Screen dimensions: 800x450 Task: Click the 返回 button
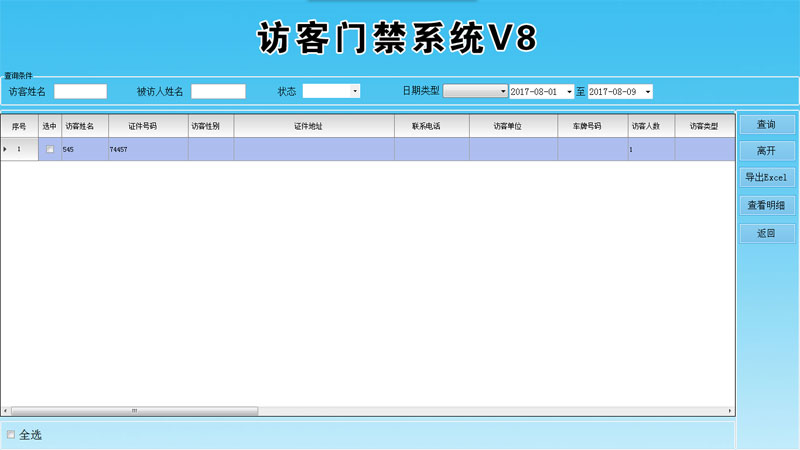(767, 233)
